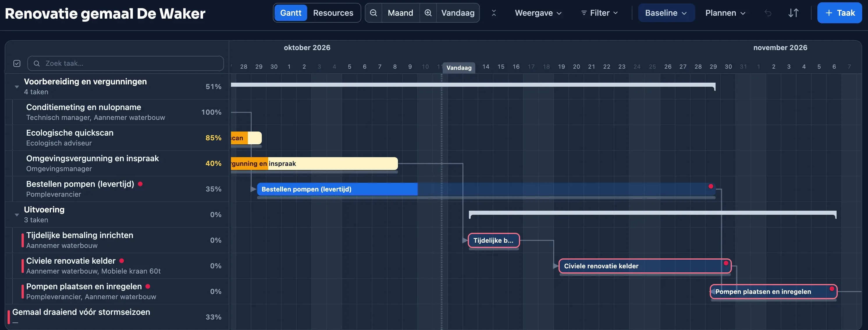Click red dot beside Pompen plaatsen row
The width and height of the screenshot is (868, 330).
click(x=147, y=286)
